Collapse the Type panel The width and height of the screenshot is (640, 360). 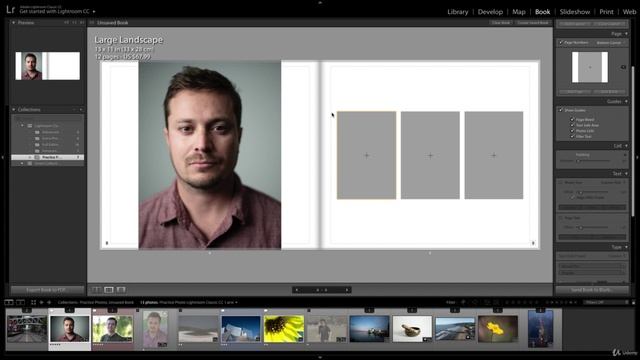point(626,247)
